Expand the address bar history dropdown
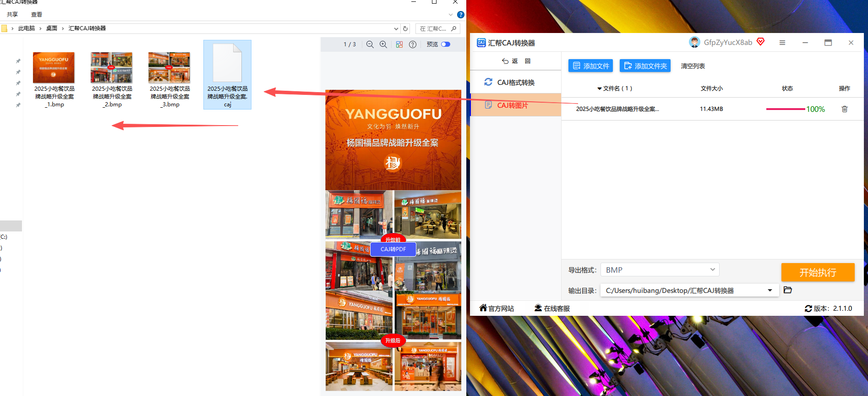The image size is (868, 396). point(396,28)
